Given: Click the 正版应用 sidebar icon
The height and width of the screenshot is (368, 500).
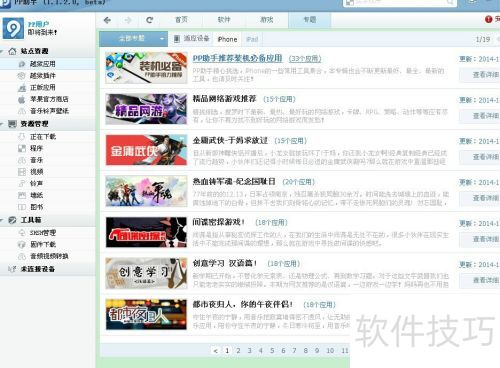Looking at the screenshot, I should click(22, 88).
